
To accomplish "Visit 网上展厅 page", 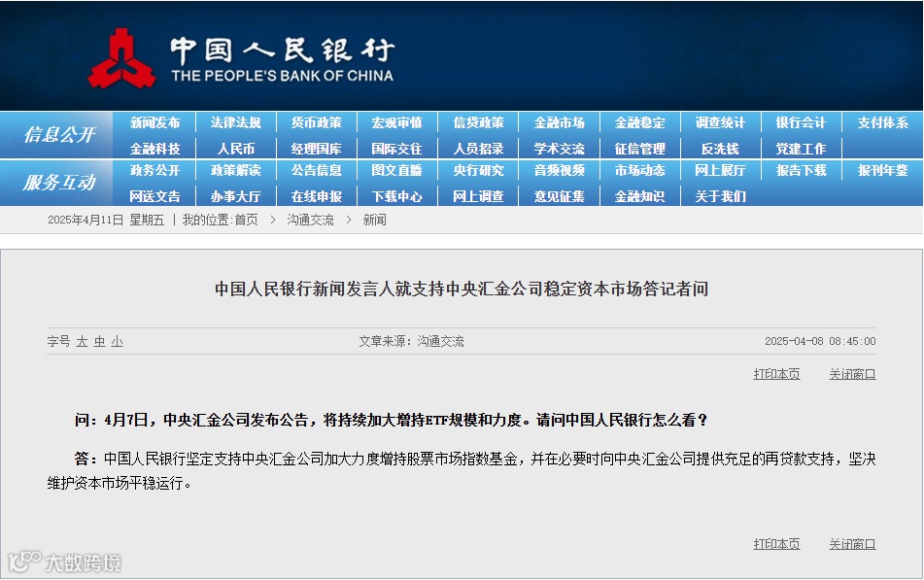I will pyautogui.click(x=720, y=170).
